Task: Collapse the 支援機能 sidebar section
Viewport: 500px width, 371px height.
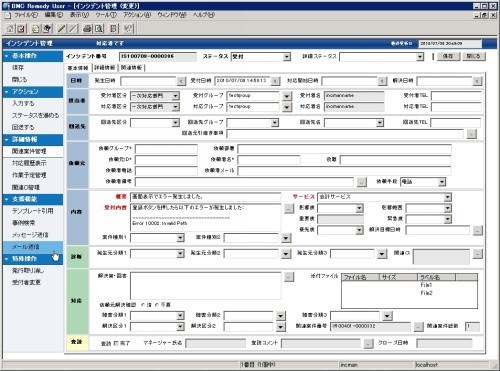Action: [6, 200]
